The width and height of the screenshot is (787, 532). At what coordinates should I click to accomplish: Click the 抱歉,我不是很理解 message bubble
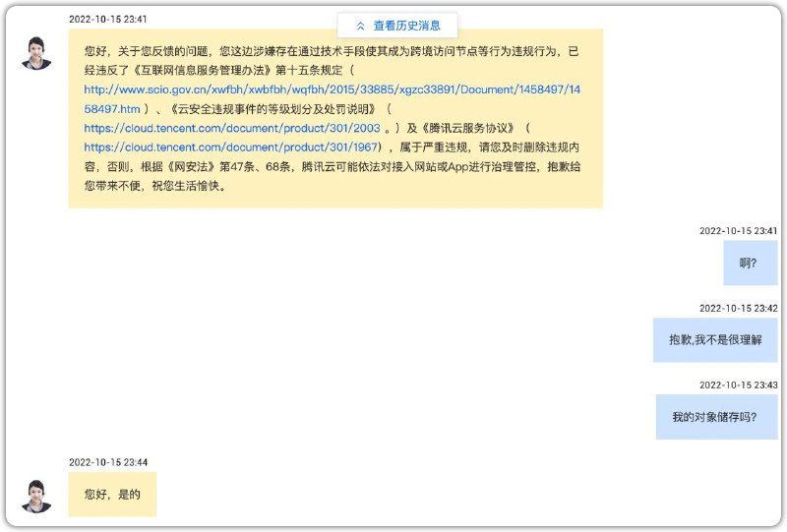[x=715, y=340]
